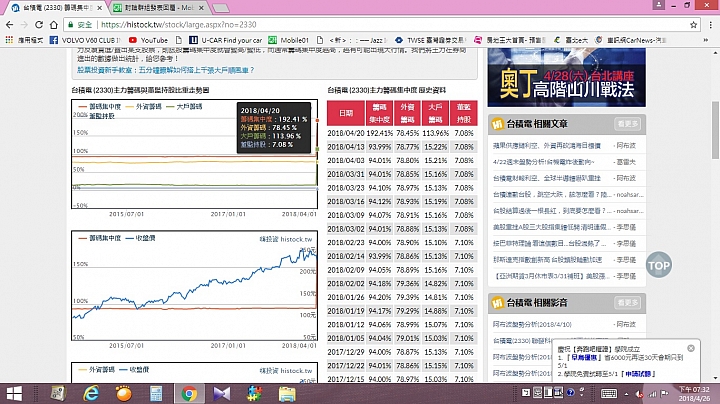Toggle the yellow legend entry in third chart
The height and width of the screenshot is (404, 720).
(96, 370)
